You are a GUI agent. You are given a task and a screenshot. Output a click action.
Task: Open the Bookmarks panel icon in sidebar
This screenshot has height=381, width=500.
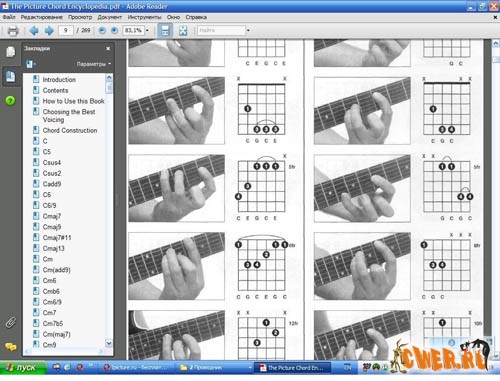tap(10, 76)
